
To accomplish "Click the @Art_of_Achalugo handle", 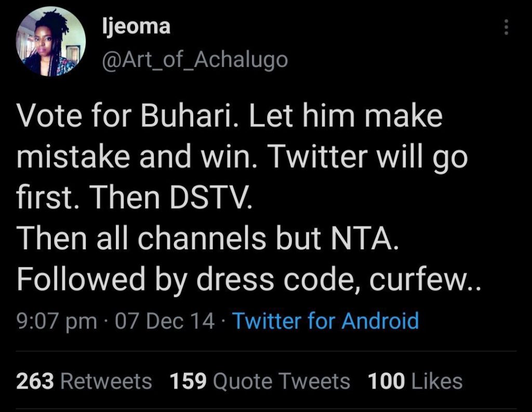I will tap(195, 60).
